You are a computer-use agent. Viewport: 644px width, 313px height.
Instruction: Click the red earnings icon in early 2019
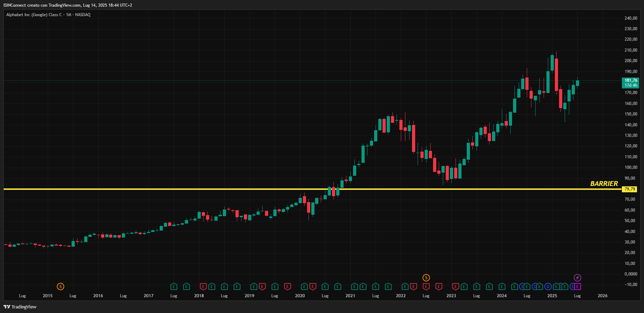pos(262,287)
